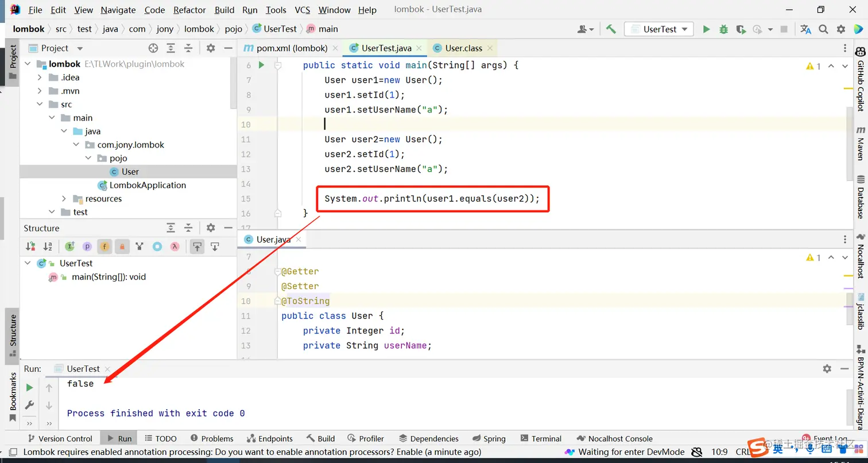The width and height of the screenshot is (868, 463).
Task: Open the Refactor menu
Action: [189, 10]
